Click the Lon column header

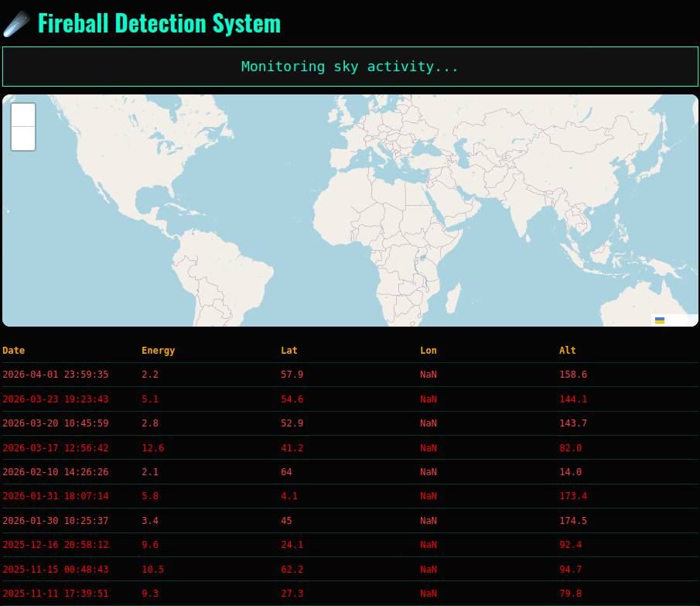tap(429, 351)
